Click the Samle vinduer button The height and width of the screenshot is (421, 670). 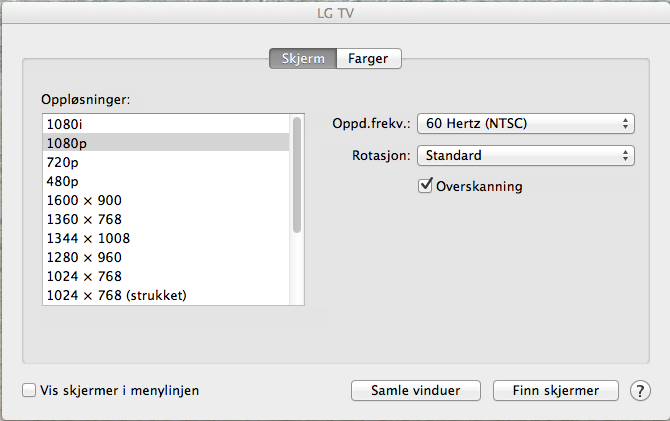416,391
